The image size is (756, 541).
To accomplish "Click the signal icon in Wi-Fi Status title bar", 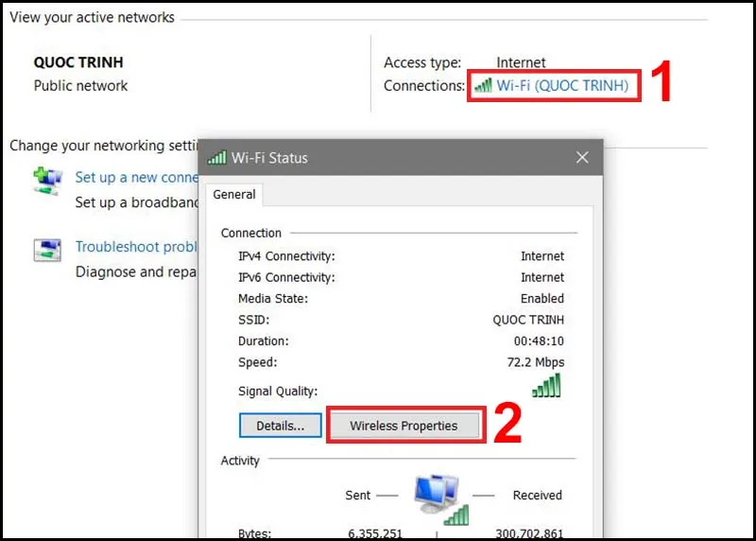I will click(216, 158).
